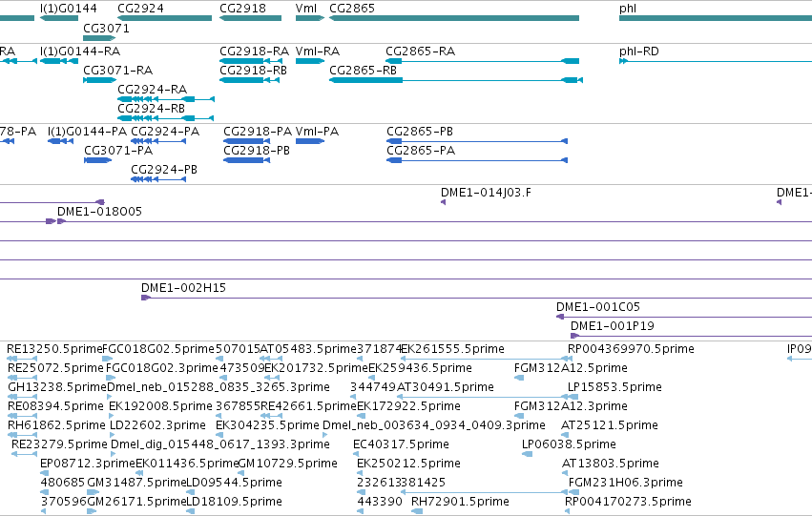Select EST EK201732.5prime label

(316, 368)
